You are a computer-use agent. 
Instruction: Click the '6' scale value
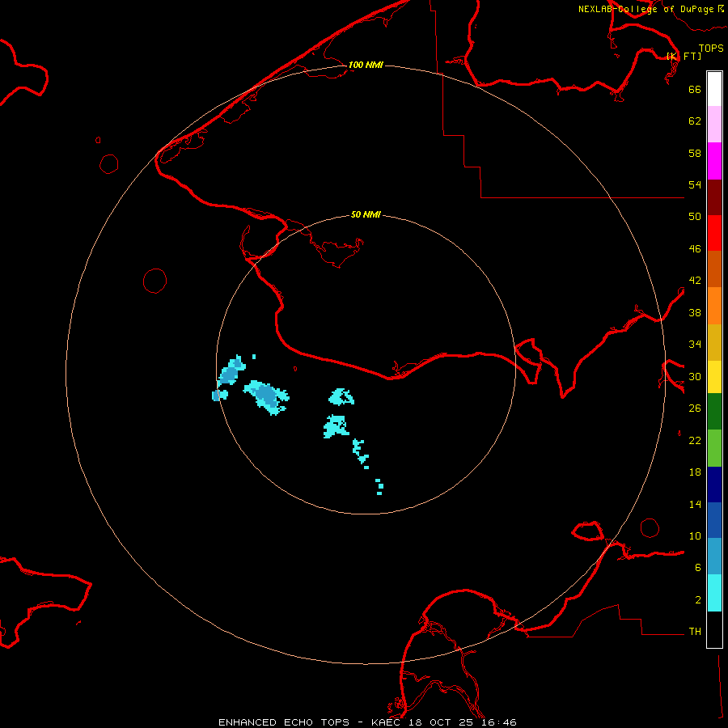(698, 568)
